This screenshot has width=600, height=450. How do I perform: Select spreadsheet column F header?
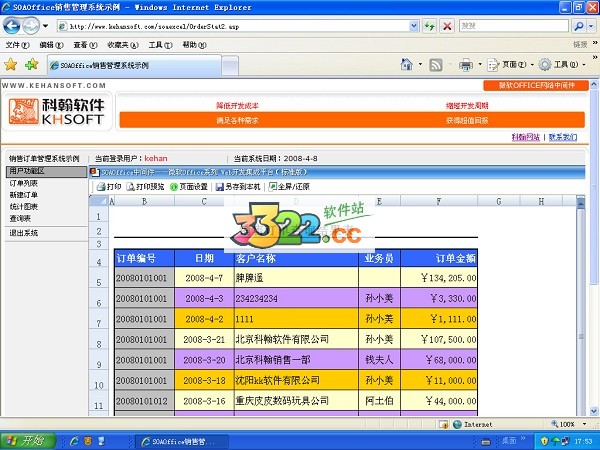(439, 201)
